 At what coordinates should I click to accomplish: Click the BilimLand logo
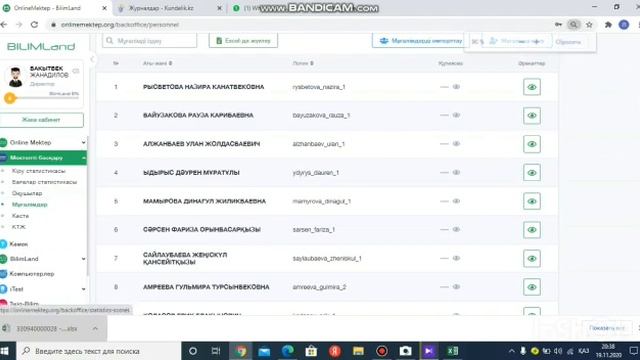tap(41, 47)
